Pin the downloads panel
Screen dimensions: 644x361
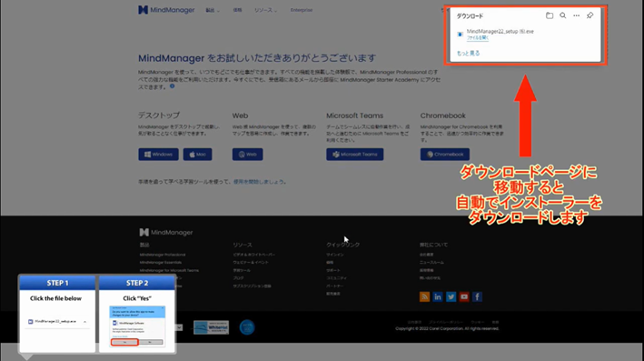click(590, 15)
